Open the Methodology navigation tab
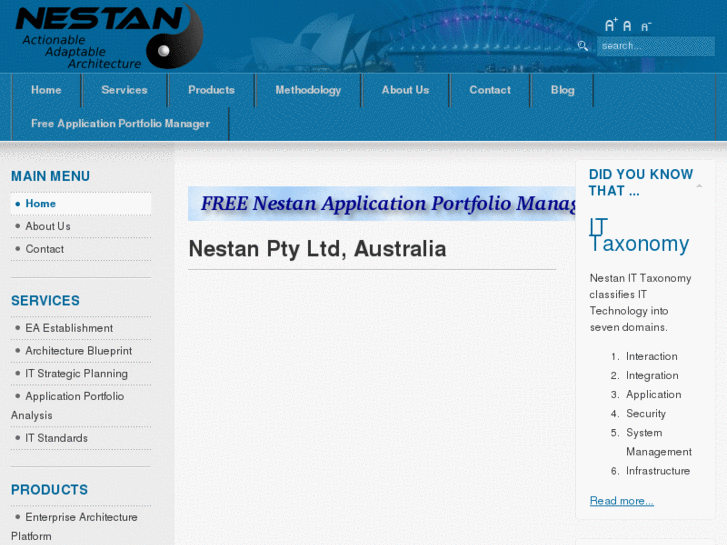The width and height of the screenshot is (727, 545). (x=308, y=90)
